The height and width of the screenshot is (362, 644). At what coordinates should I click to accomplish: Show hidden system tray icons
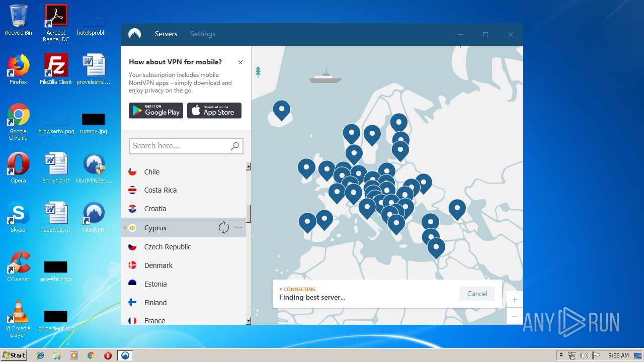[x=561, y=355]
